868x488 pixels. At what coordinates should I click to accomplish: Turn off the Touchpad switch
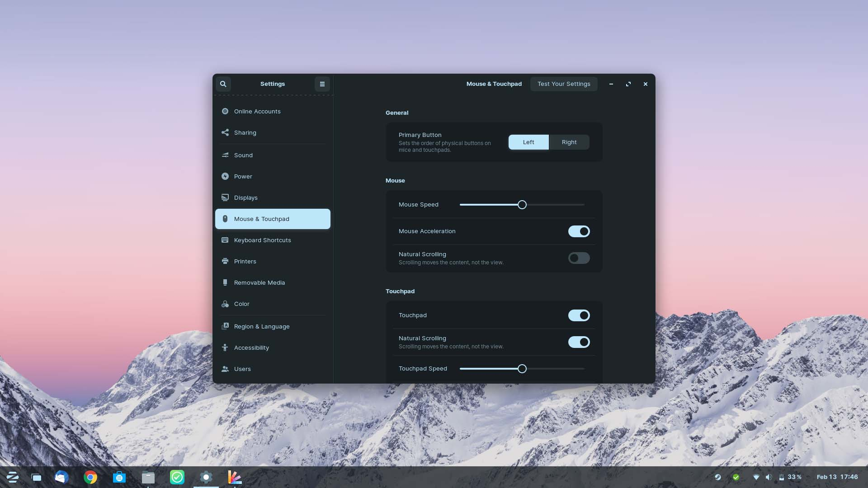click(579, 315)
